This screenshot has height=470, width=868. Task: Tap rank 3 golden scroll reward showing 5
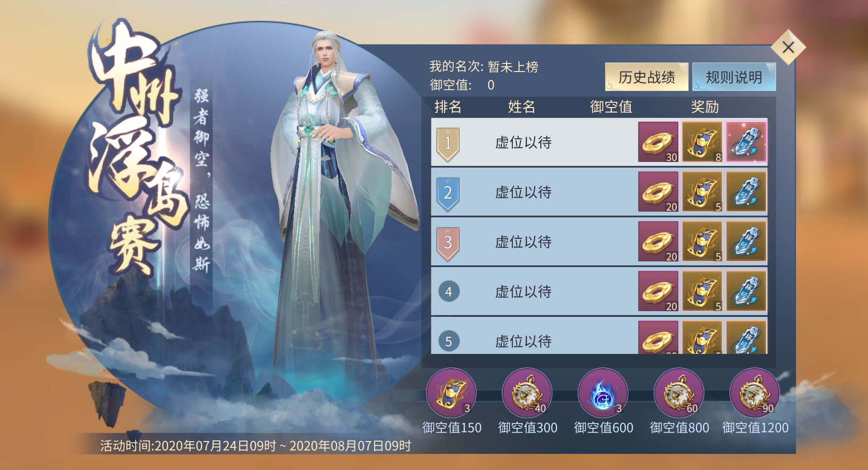[702, 241]
